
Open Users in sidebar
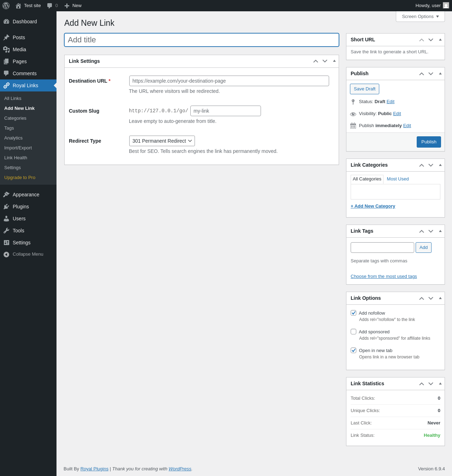(x=28, y=219)
